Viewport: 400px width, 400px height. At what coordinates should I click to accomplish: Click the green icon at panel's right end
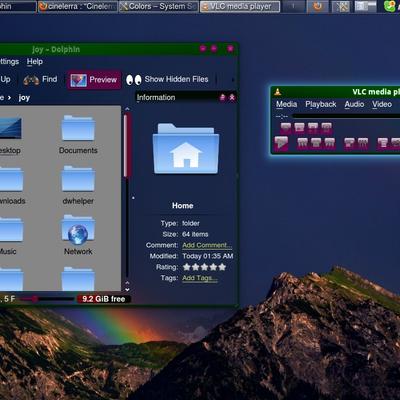tap(391, 6)
